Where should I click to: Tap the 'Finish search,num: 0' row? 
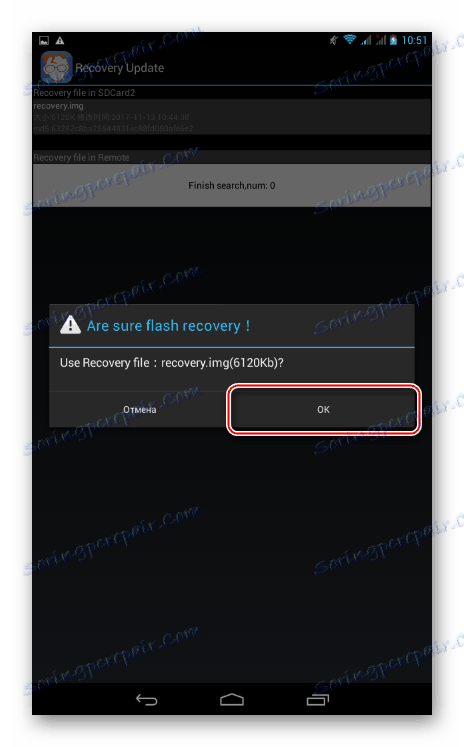click(232, 185)
